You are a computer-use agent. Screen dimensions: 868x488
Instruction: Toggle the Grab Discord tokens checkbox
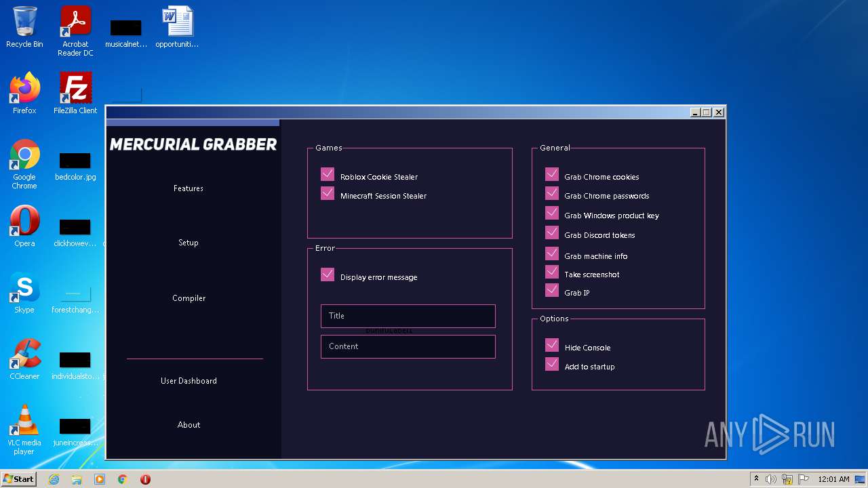pos(552,232)
